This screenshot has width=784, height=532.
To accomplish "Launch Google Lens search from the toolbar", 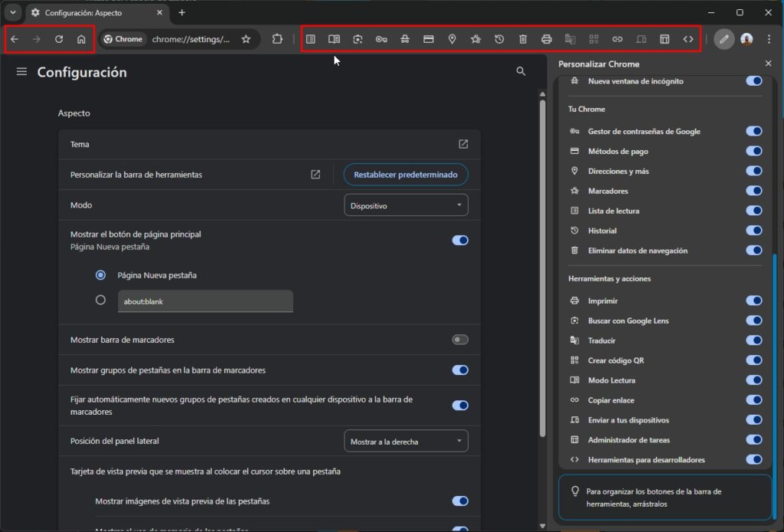I will pos(358,39).
